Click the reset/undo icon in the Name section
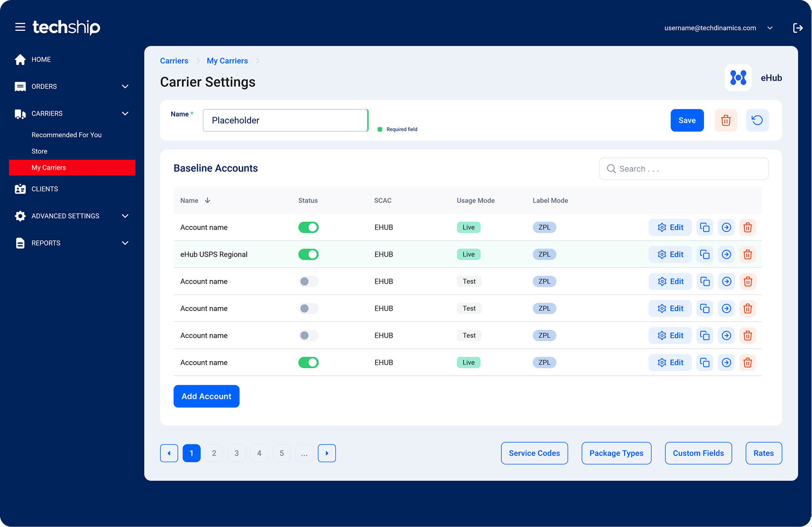 pyautogui.click(x=757, y=120)
